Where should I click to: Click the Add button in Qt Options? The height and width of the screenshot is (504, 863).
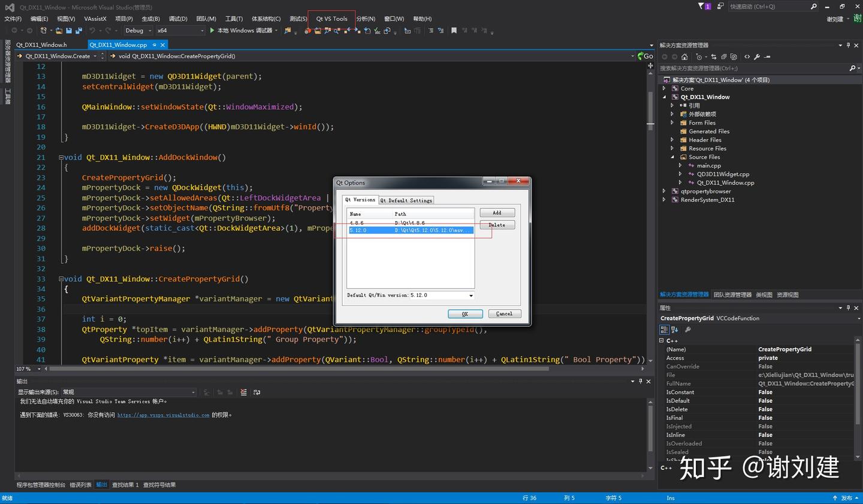(x=497, y=212)
